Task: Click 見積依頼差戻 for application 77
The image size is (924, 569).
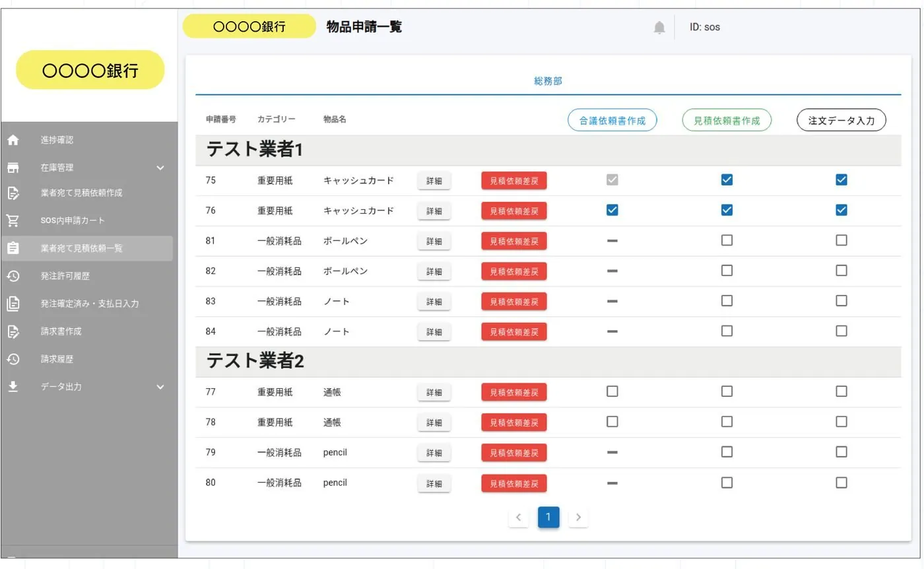Action: pos(514,393)
